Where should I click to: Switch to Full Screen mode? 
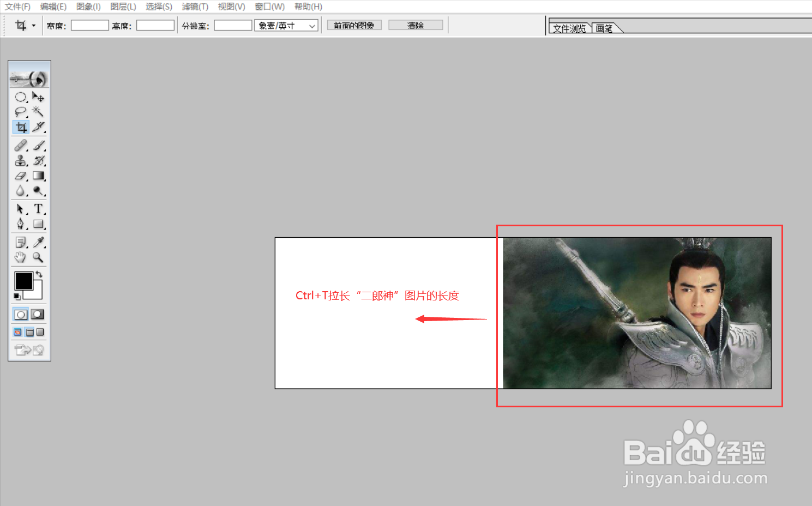pos(40,332)
